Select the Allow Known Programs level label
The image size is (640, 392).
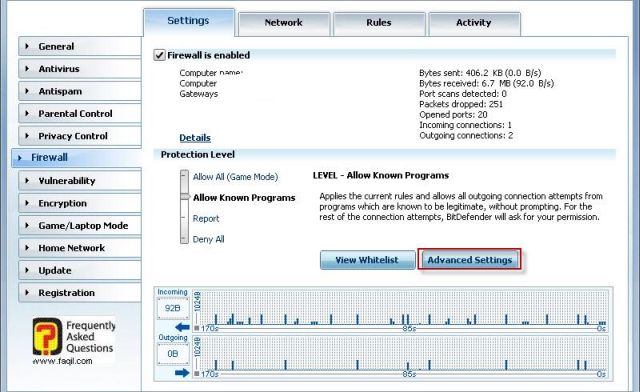pos(244,198)
